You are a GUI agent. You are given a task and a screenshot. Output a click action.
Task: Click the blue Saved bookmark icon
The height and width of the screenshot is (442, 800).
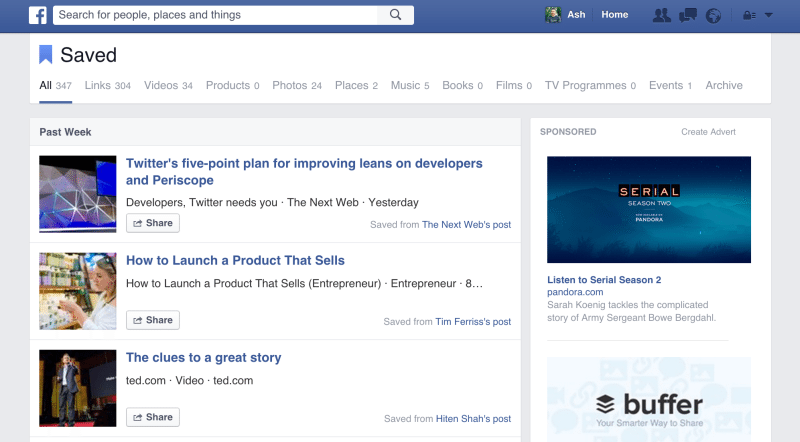tap(46, 55)
